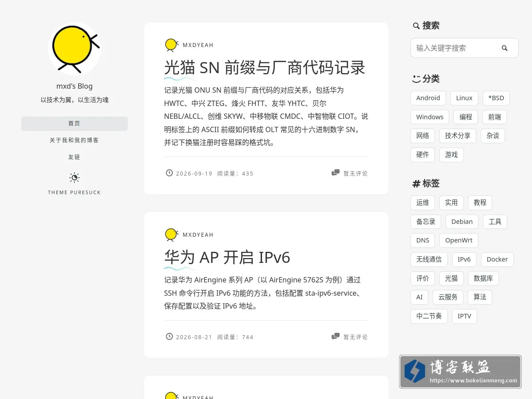Filter by 无线通信 tag

click(x=429, y=259)
